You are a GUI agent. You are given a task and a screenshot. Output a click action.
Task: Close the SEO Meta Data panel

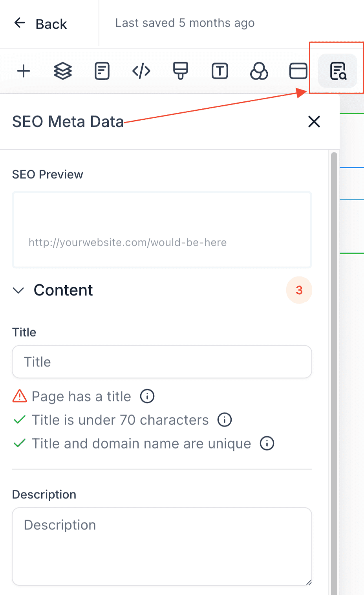314,122
